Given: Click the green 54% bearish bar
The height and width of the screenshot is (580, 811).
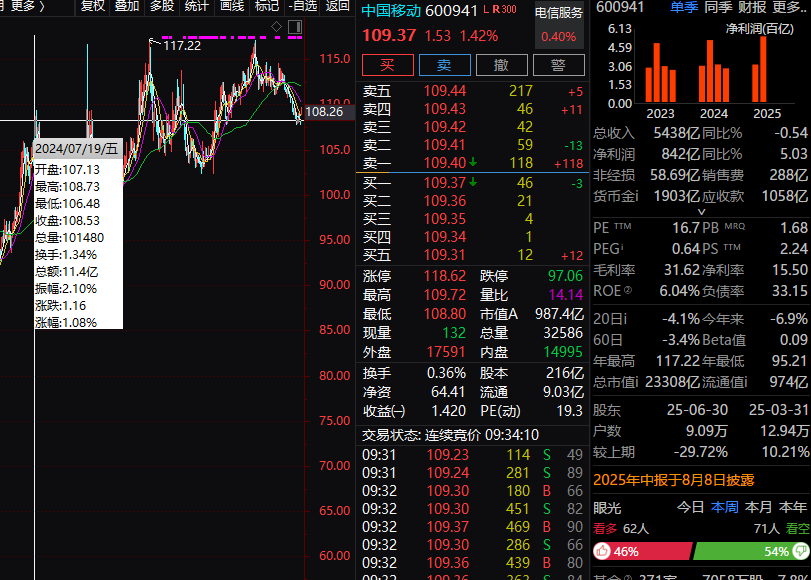Looking at the screenshot, I should pos(752,551).
